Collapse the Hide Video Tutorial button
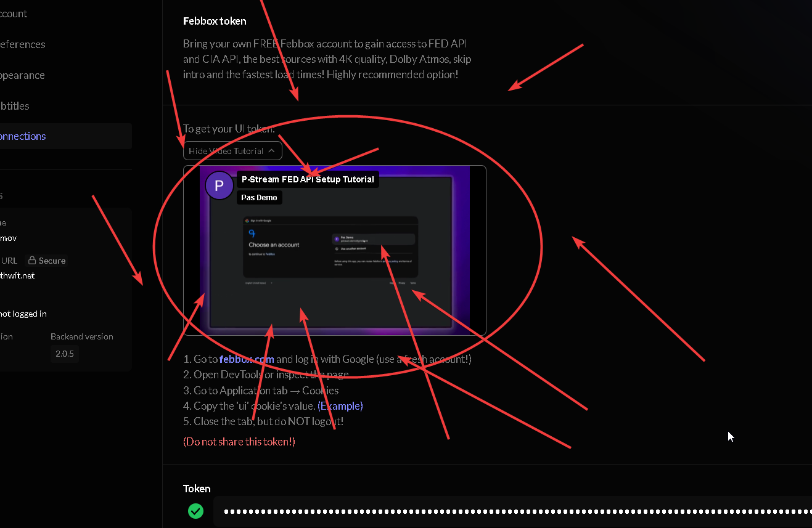 [x=232, y=151]
